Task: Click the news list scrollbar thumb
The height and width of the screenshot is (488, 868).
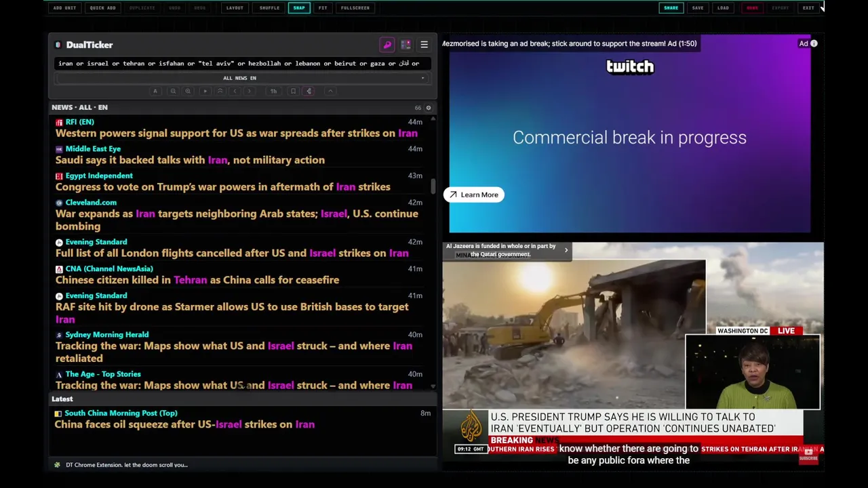Action: coord(433,186)
